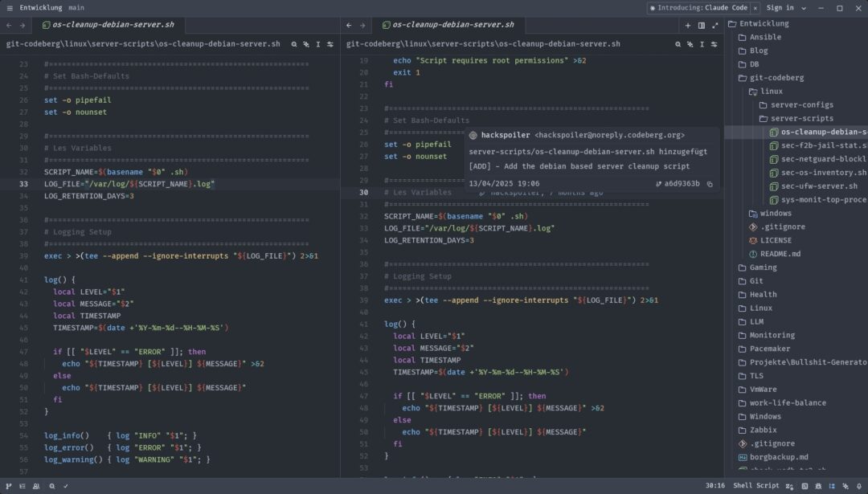
Task: Split the editor using the split-pane icon
Action: 702,26
